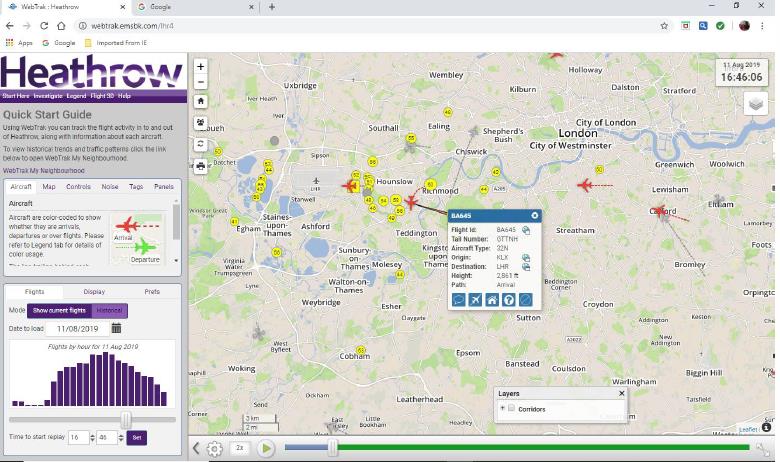Open the Aircraft guide tab
Viewport: 780px width, 462px height.
point(21,187)
